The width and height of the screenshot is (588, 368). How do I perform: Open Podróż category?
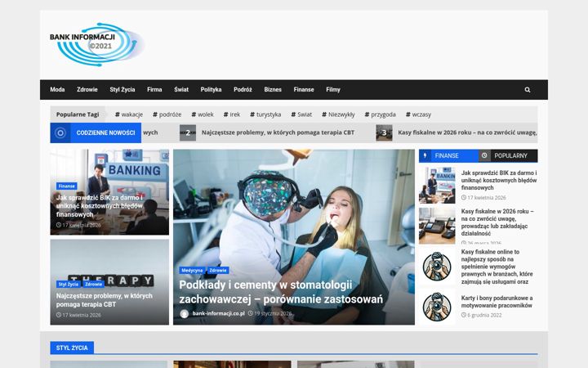(243, 89)
